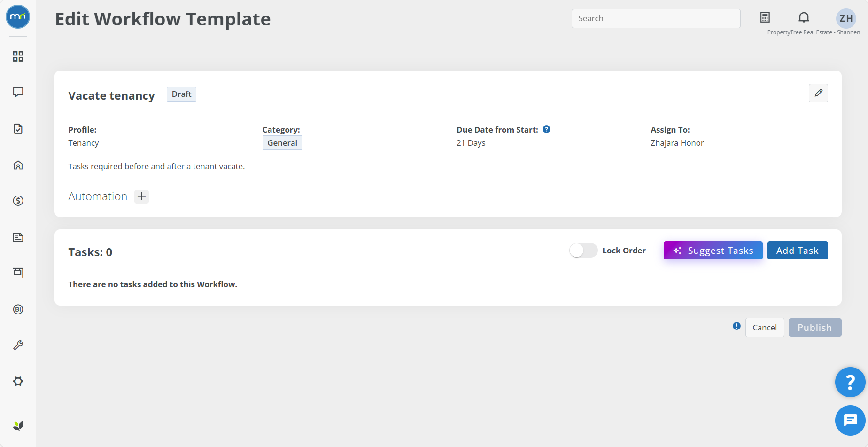This screenshot has width=868, height=447.
Task: Open the accounting dollar sidebar icon
Action: click(18, 201)
